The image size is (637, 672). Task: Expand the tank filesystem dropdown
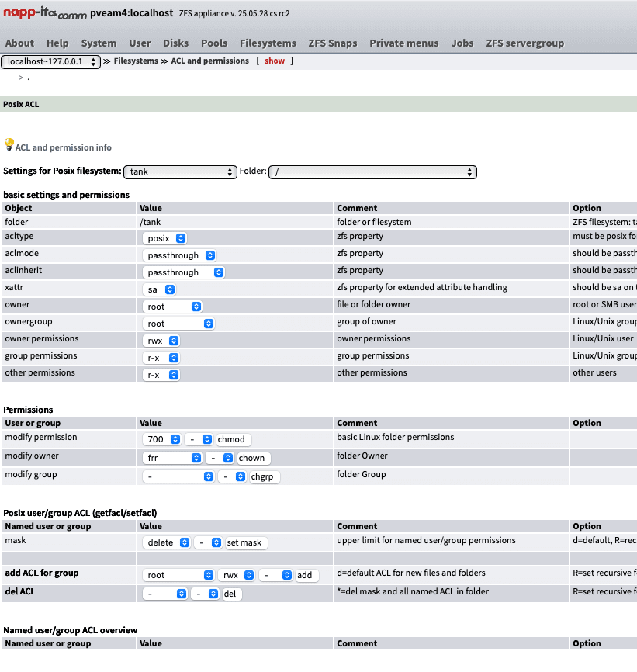(x=181, y=171)
